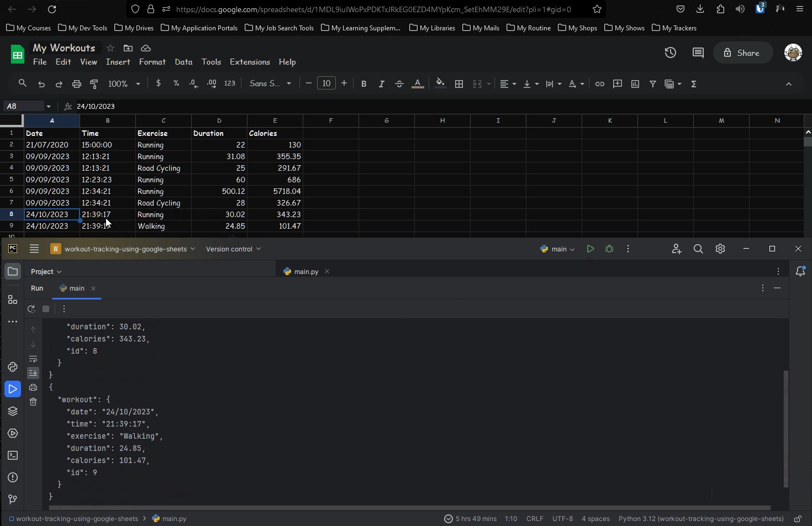
Task: Hide the Sheets menus with collapse arrow
Action: point(789,84)
